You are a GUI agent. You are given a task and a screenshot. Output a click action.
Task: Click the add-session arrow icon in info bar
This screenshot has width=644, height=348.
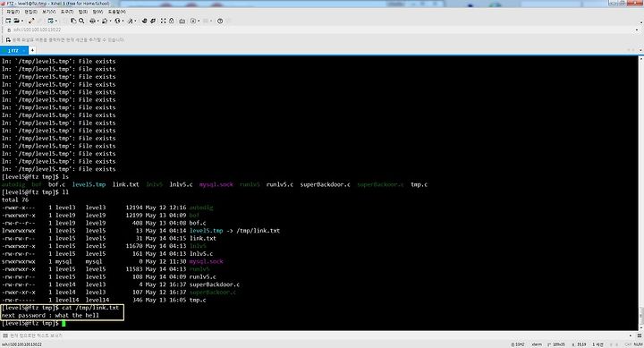[x=8, y=40]
